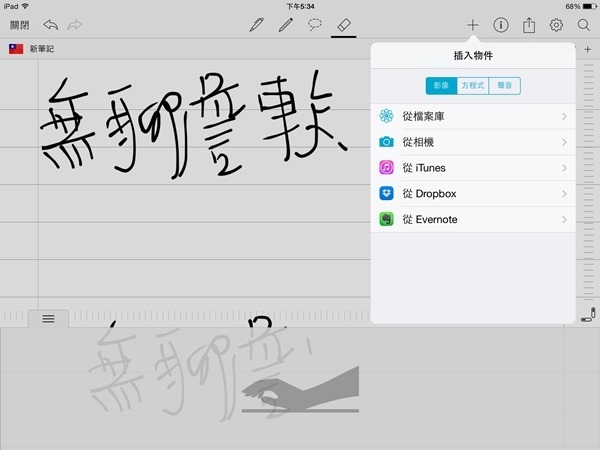Viewport: 600px width, 450px height.
Task: Select the lasso selection tool
Action: pos(315,25)
